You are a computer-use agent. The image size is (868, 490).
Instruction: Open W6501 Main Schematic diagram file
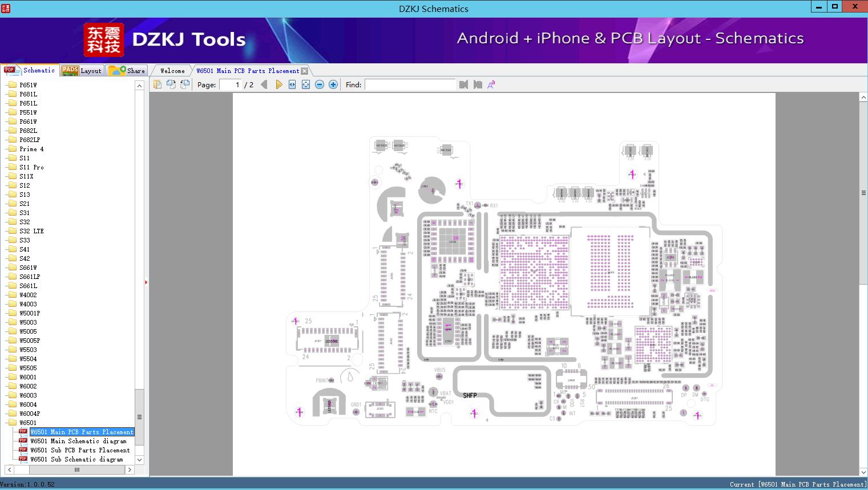click(x=78, y=441)
